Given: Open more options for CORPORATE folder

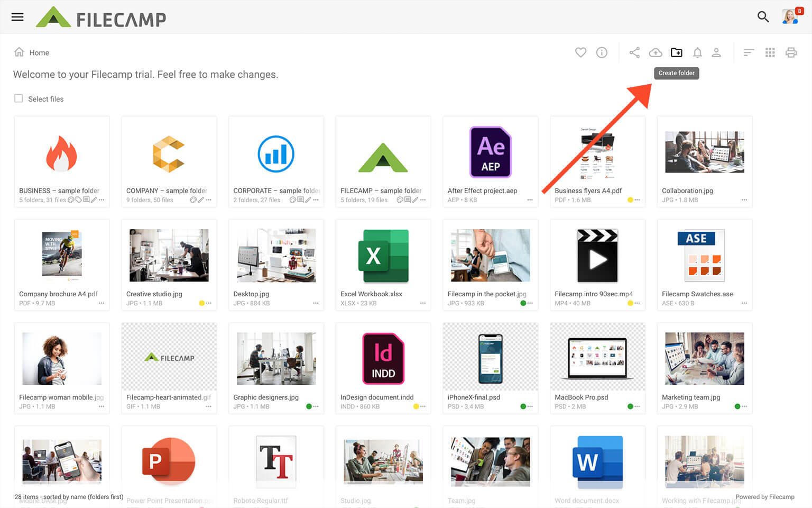Looking at the screenshot, I should pos(316,200).
